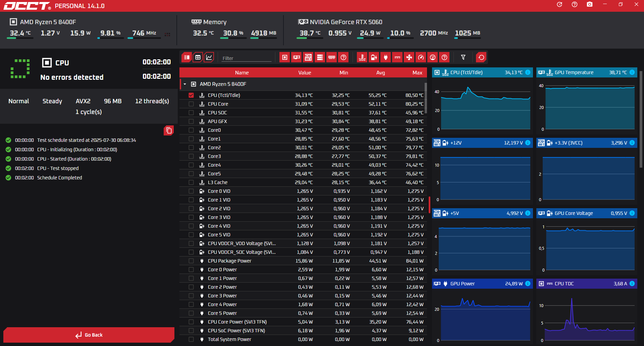644x346 pixels.
Task: Open info for the +12V graph
Action: coord(528,143)
